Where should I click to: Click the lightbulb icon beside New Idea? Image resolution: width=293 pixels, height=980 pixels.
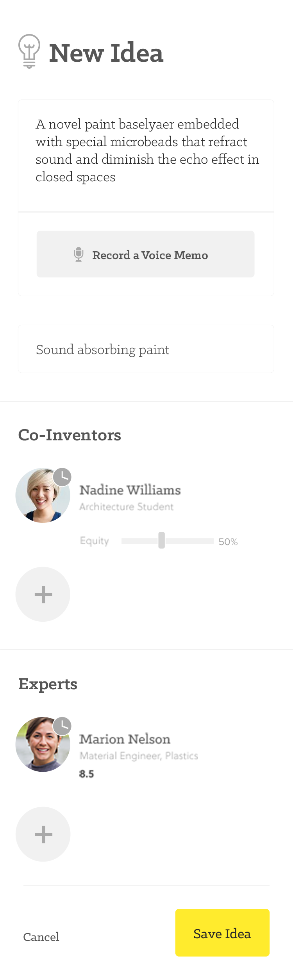tap(29, 51)
